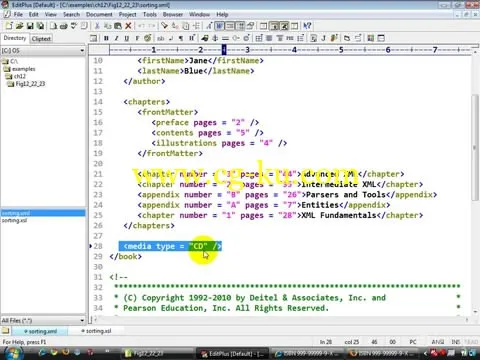Click the ruler column marker near 2
The image size is (480, 360).
pos(200,50)
